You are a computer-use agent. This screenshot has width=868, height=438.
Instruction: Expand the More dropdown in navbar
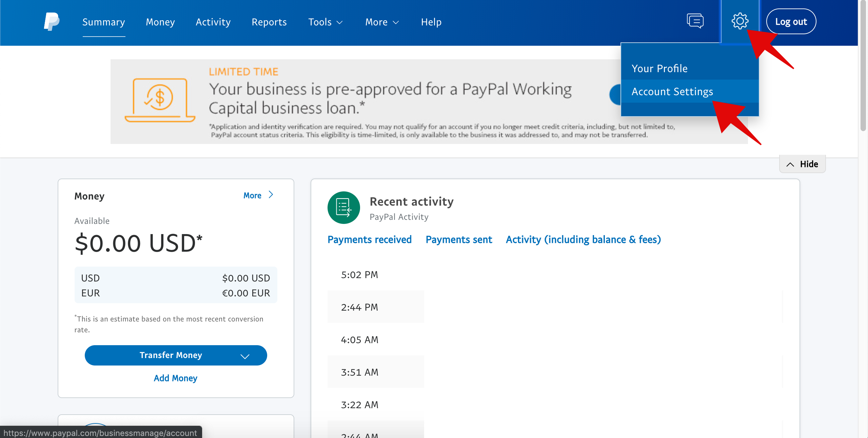coord(382,22)
